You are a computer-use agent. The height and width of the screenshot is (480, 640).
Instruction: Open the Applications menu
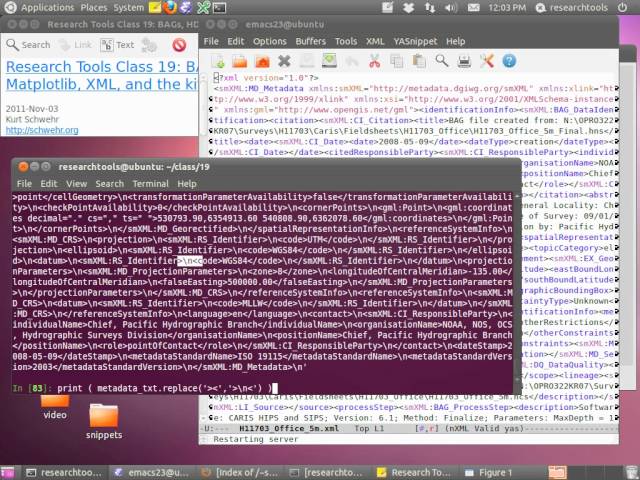[x=47, y=8]
